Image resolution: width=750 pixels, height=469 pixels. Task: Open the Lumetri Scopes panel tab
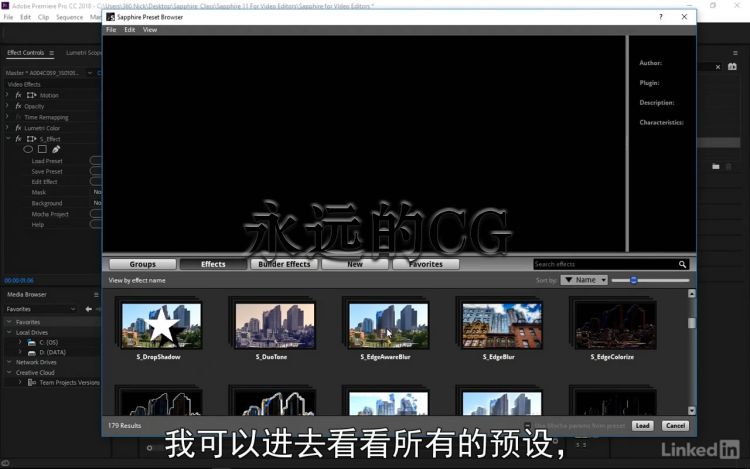tap(84, 53)
